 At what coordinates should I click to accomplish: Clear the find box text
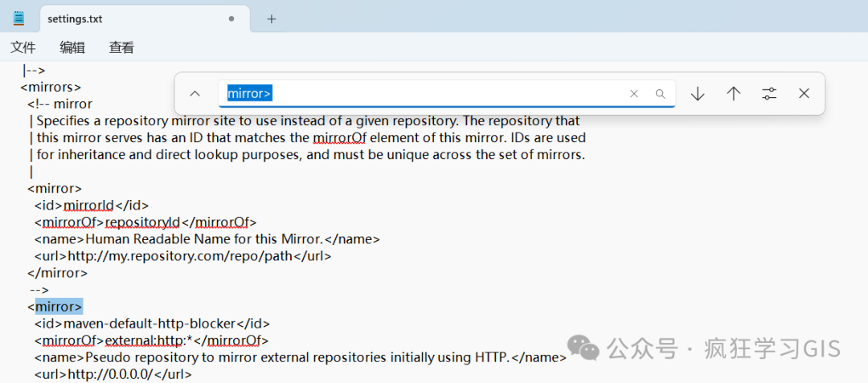pos(634,94)
